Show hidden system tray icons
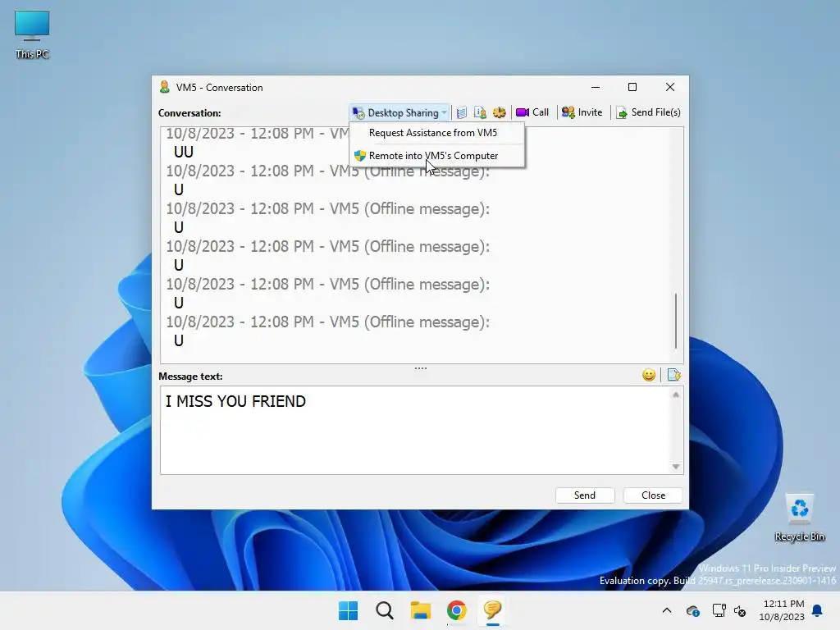The height and width of the screenshot is (630, 840). [x=667, y=610]
